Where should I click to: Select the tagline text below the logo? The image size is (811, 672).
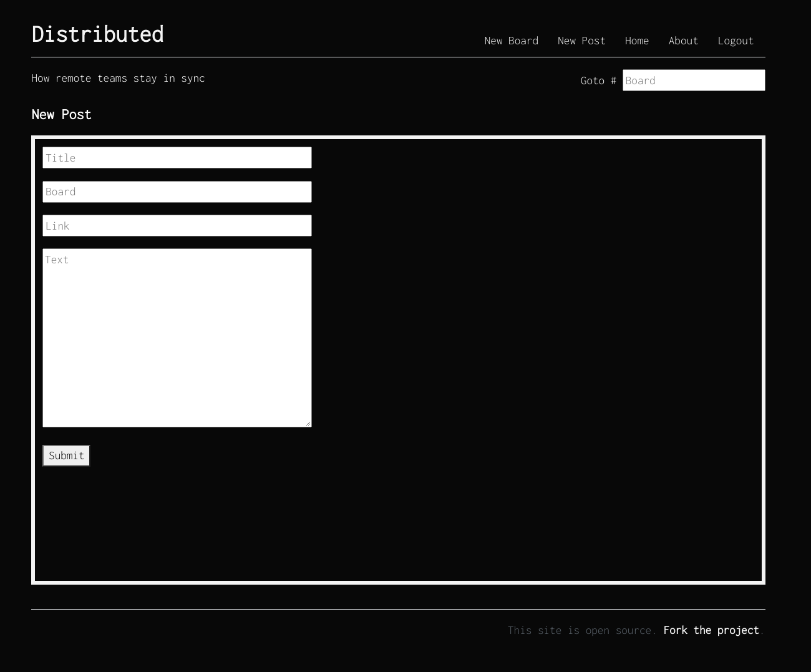(118, 78)
